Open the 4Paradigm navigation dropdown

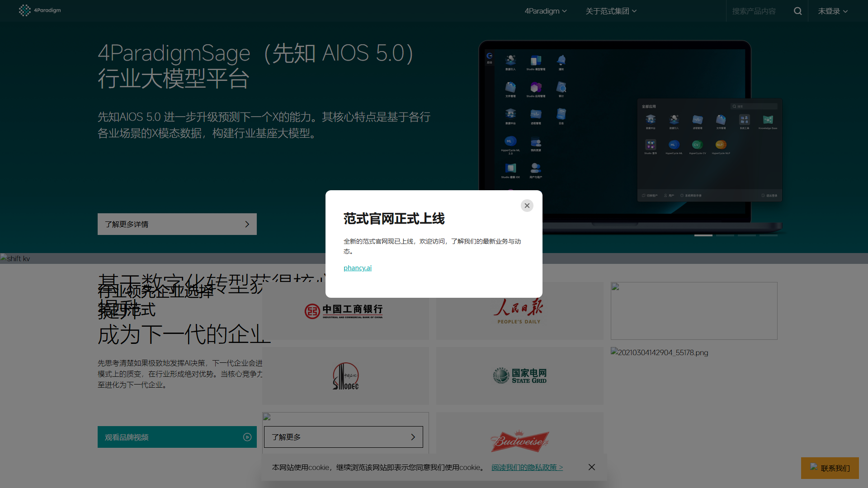click(545, 11)
